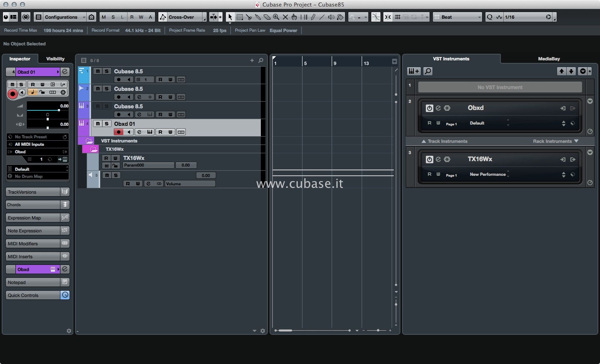Open the MIDI Inserts section
The image size is (600, 364).
click(x=33, y=257)
